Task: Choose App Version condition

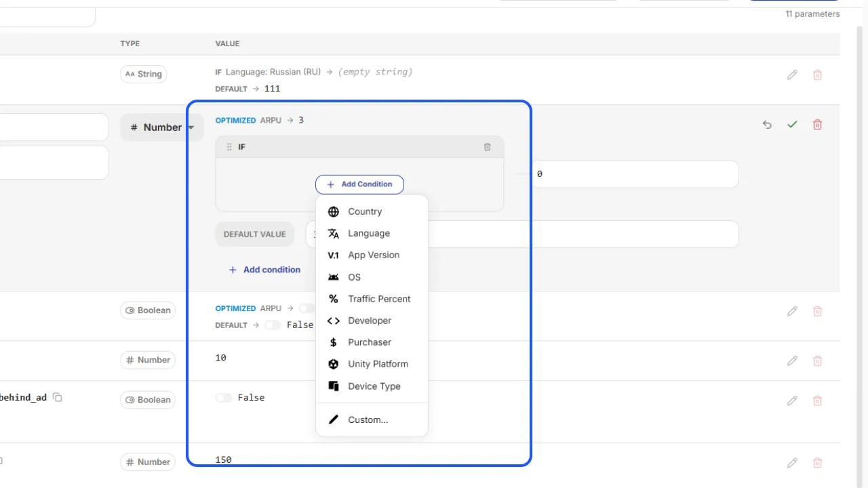Action: tap(372, 255)
